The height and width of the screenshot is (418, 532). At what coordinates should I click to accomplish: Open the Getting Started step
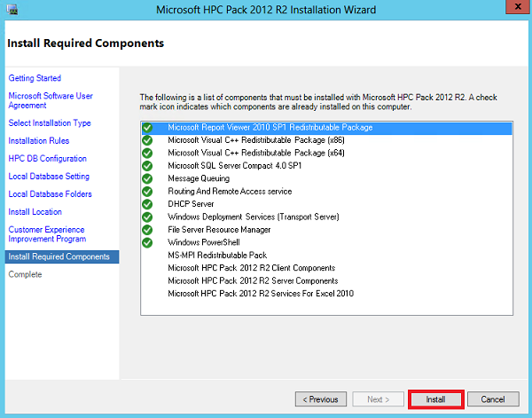coord(35,78)
